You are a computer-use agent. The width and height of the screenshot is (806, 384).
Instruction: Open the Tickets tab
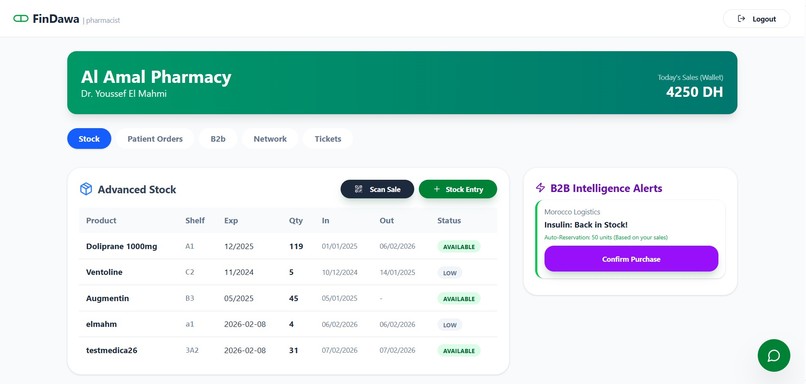pyautogui.click(x=328, y=139)
